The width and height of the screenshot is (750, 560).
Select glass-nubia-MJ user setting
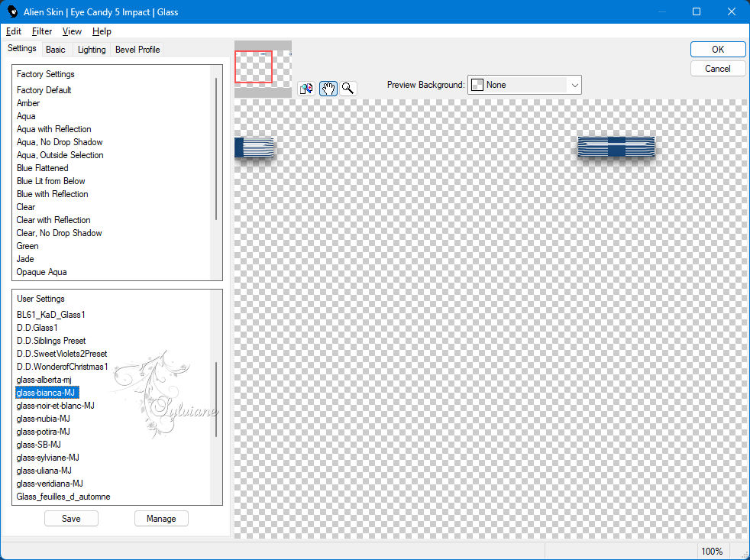coord(43,419)
